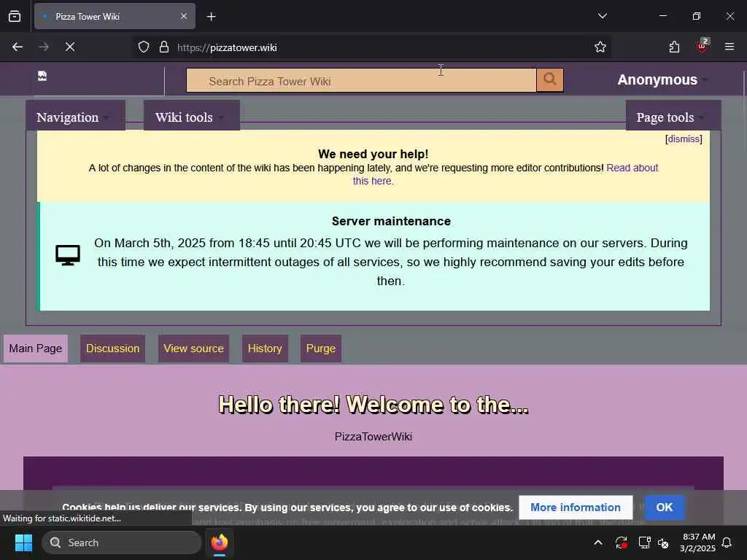Minimize the Firefox window
The image size is (747, 560).
point(662,16)
